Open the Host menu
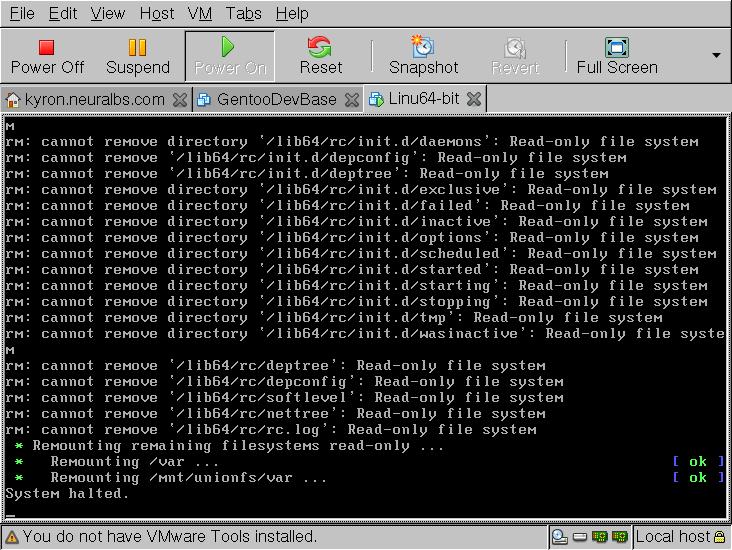This screenshot has height=550, width=732. (156, 13)
